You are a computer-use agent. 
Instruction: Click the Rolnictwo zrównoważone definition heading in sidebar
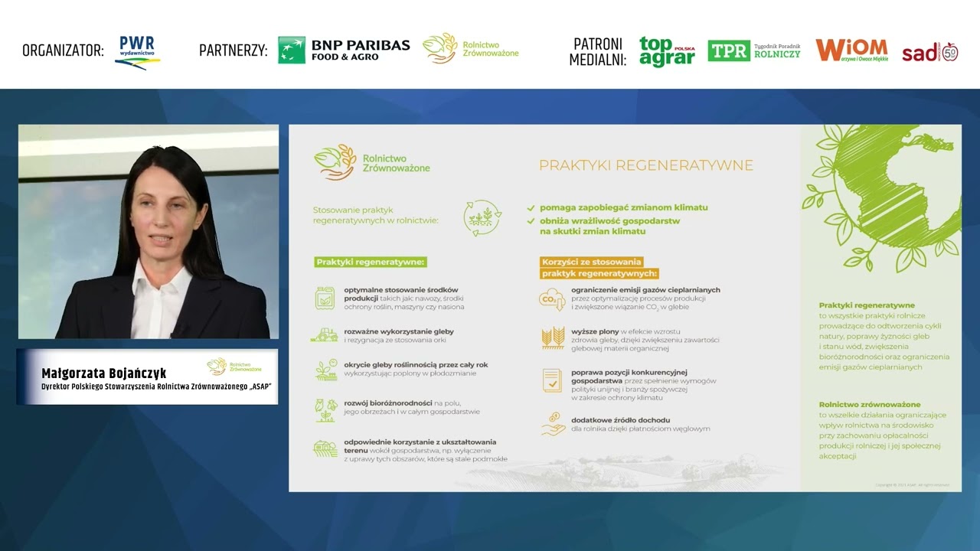tap(870, 404)
